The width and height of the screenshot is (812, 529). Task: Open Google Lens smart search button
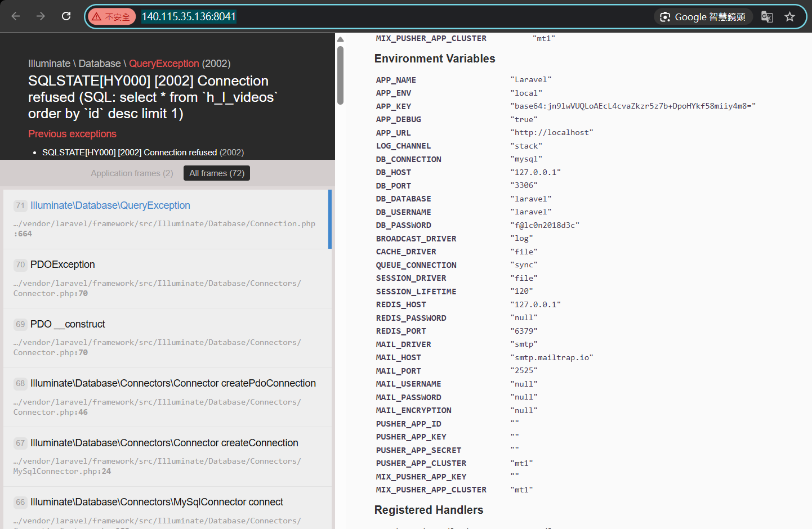[x=703, y=17]
